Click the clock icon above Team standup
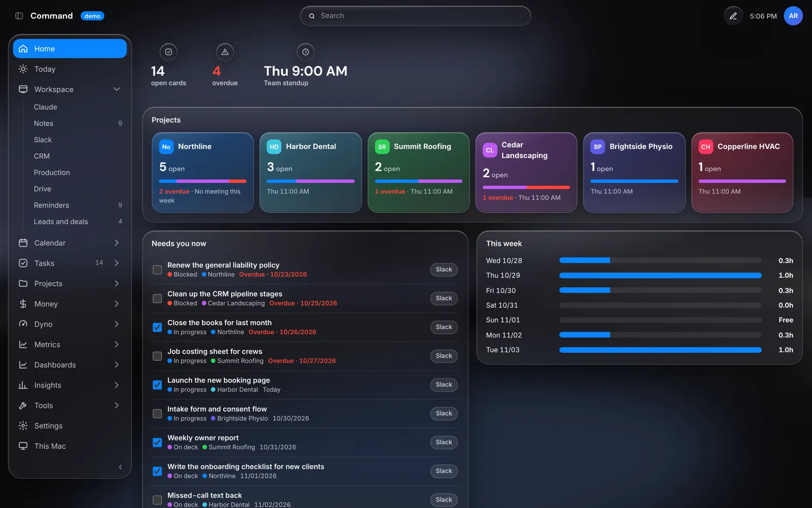Image resolution: width=812 pixels, height=508 pixels. (x=306, y=52)
